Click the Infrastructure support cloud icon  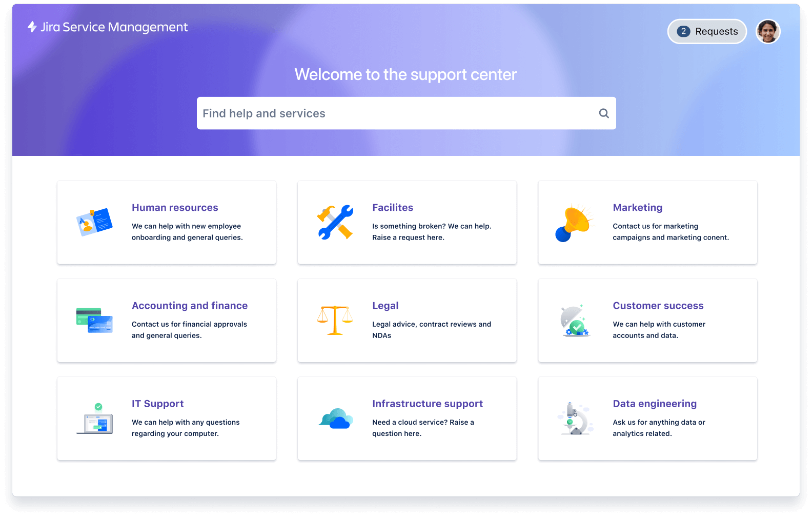[335, 419]
